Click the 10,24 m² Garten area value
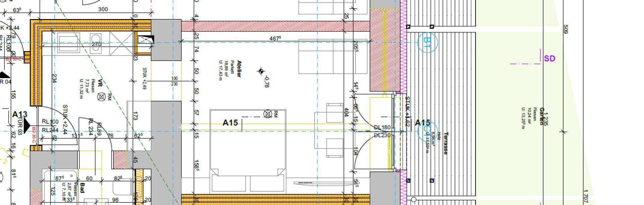The image size is (644, 205). tap(529, 116)
